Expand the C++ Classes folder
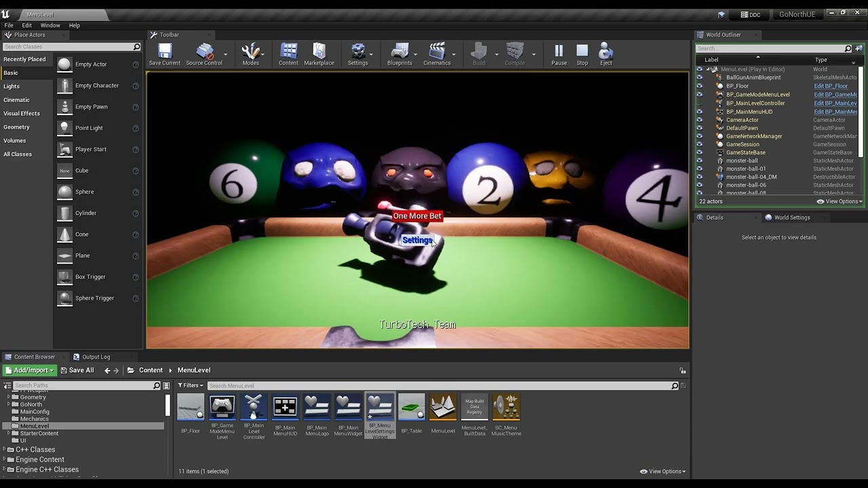This screenshot has height=488, width=868. (x=5, y=449)
